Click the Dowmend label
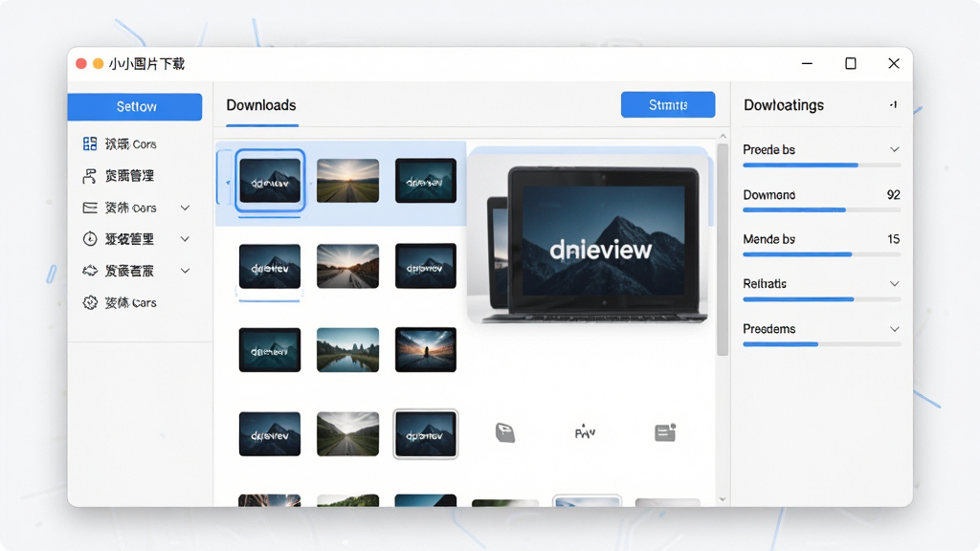Screen dimensions: 980x551 click(x=768, y=195)
